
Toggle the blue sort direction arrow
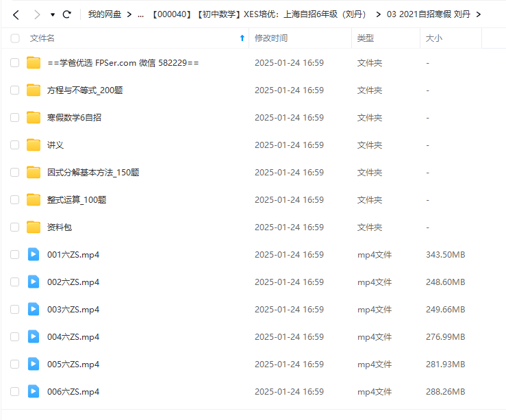[242, 38]
